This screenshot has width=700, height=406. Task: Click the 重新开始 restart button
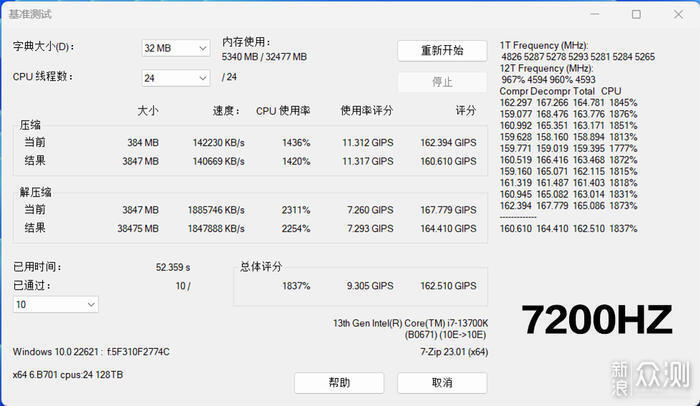tap(442, 50)
